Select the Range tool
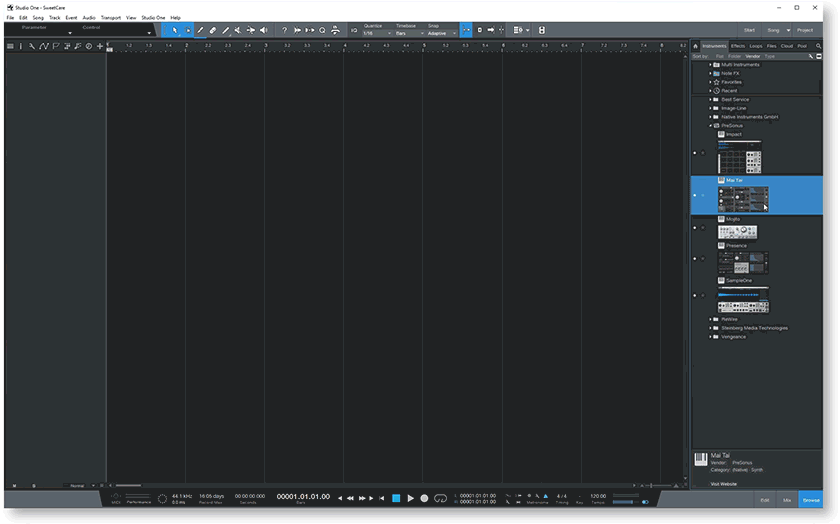This screenshot has height=524, width=840. coord(188,31)
